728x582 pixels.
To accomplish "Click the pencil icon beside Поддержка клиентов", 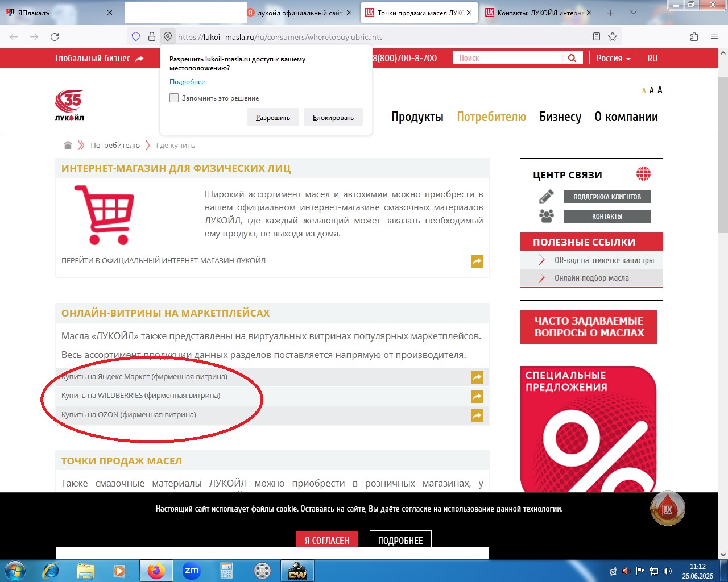I will 546,197.
